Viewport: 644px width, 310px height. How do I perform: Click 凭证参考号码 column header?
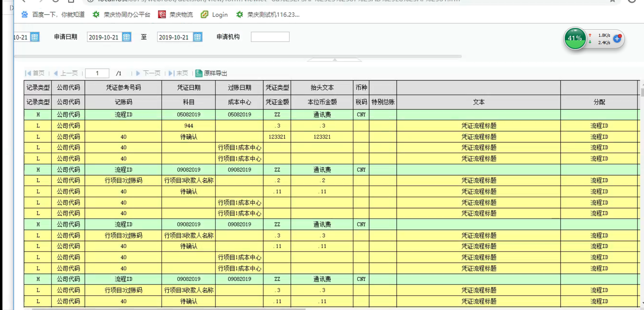(x=123, y=88)
